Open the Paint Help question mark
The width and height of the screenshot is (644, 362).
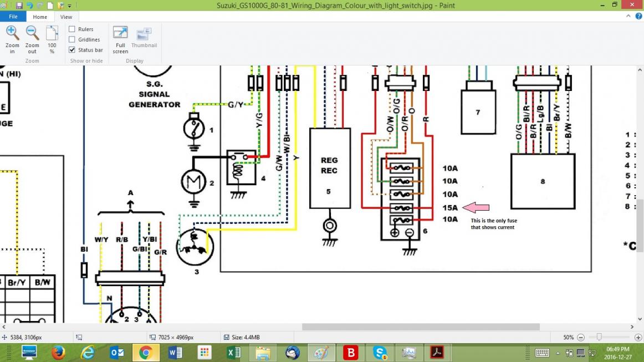click(x=638, y=17)
